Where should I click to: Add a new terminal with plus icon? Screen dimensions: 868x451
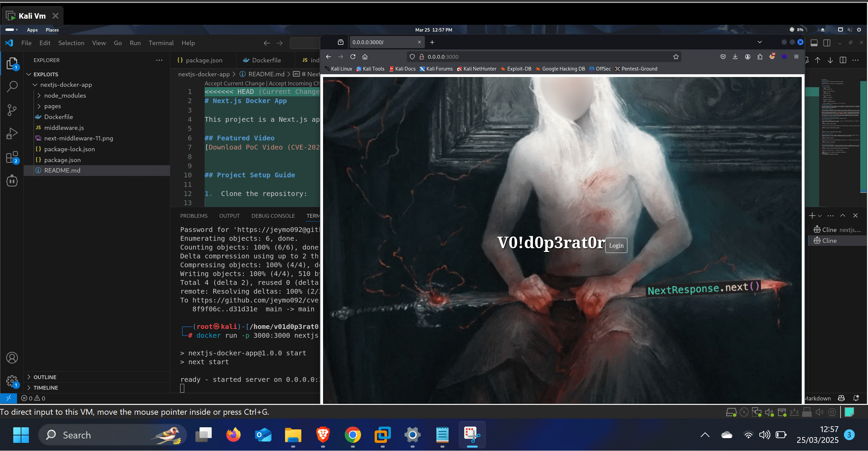point(812,216)
